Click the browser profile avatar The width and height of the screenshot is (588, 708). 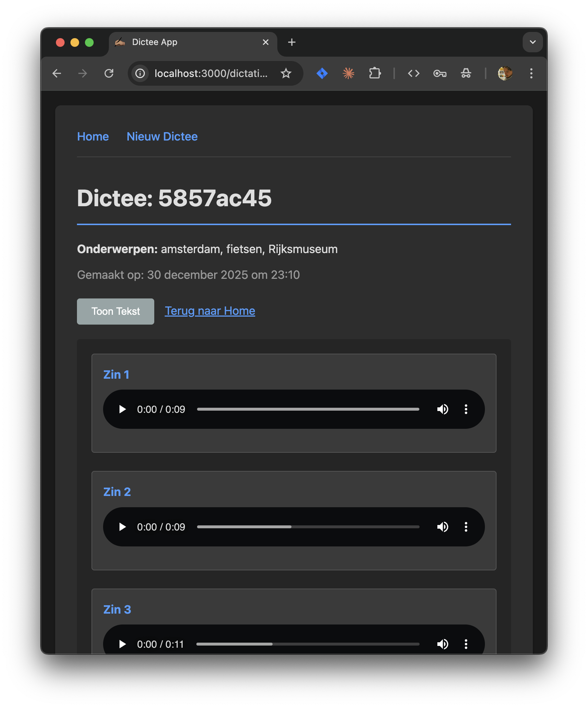click(x=505, y=73)
